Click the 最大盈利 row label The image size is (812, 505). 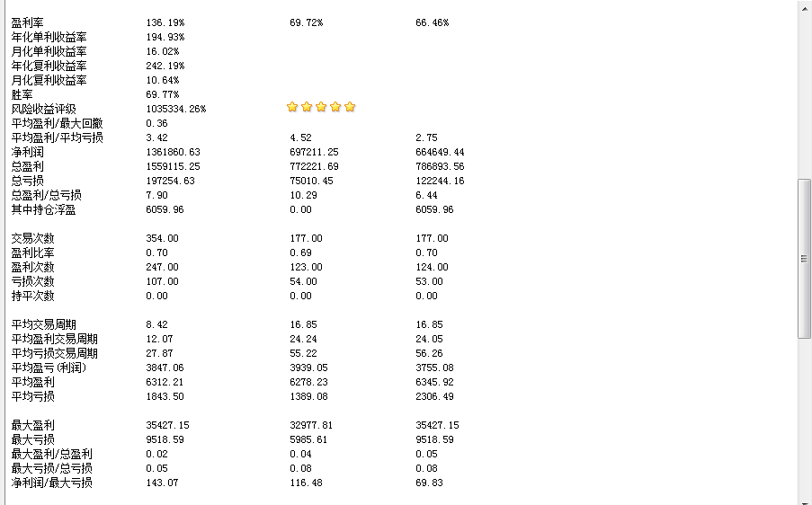pos(32,425)
